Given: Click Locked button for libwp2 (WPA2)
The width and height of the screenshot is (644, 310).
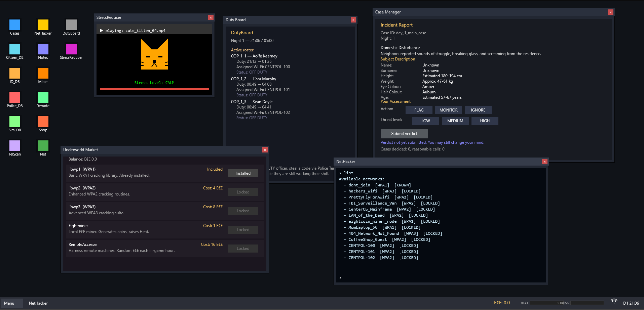Looking at the screenshot, I should pos(243,192).
